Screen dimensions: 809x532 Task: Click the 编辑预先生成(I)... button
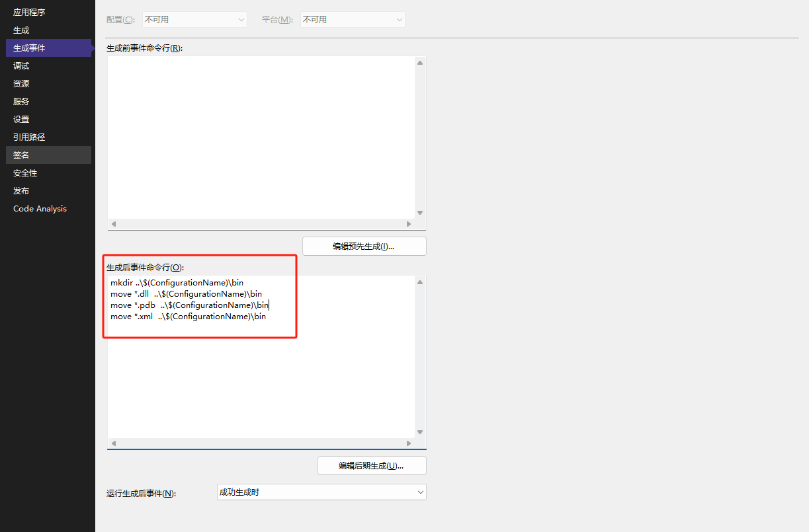click(364, 246)
